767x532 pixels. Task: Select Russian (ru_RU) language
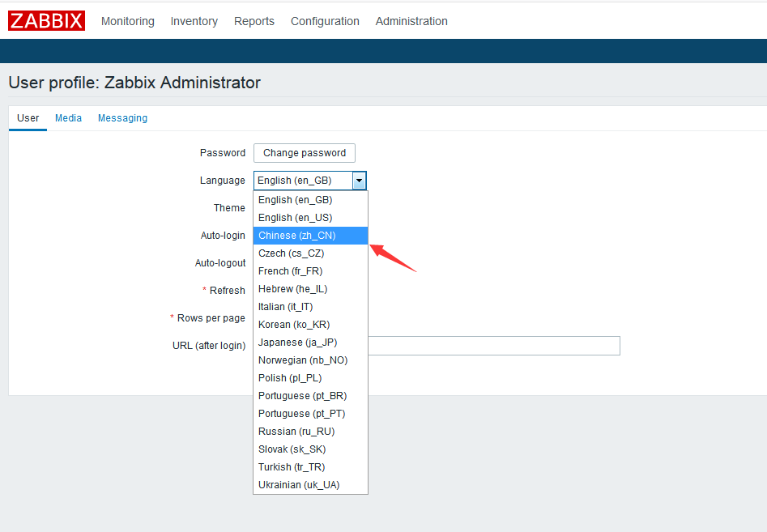click(296, 432)
